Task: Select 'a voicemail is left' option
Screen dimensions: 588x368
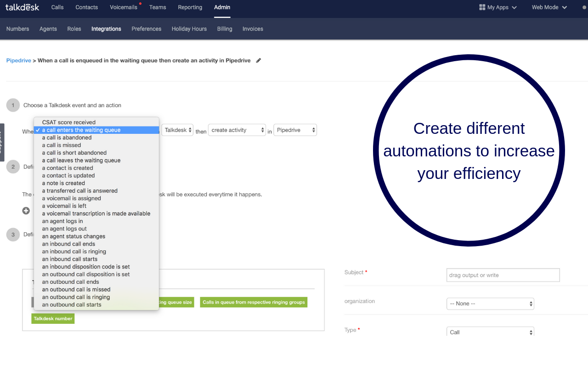Action: click(96, 206)
